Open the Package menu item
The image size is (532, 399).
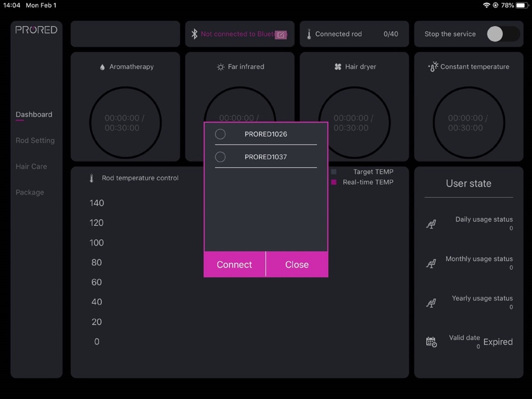[x=30, y=192]
